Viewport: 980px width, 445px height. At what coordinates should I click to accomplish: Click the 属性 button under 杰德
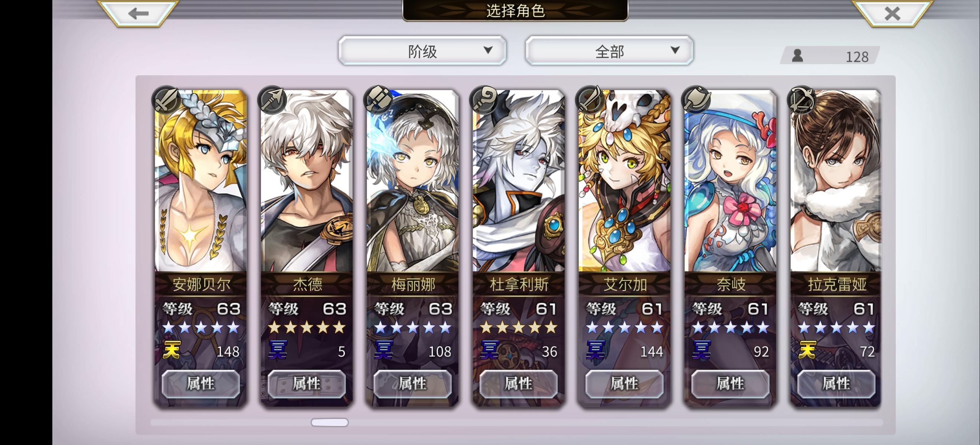(x=307, y=383)
